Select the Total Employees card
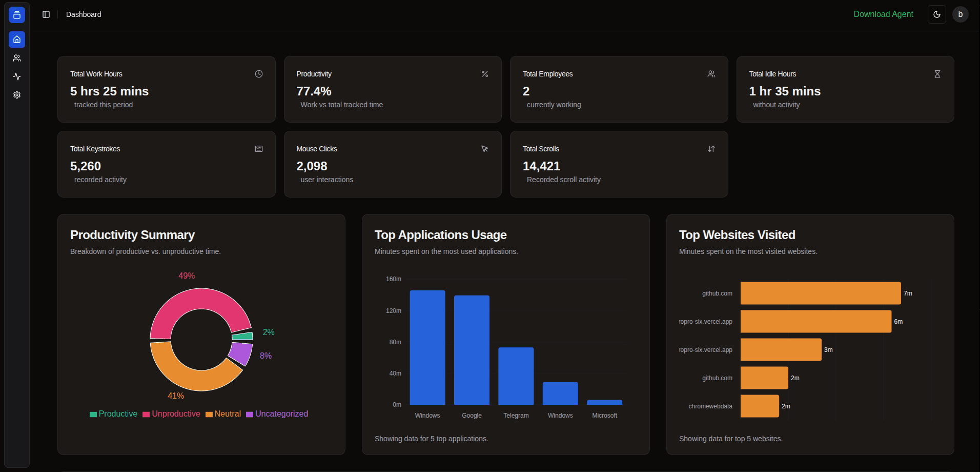 click(619, 89)
